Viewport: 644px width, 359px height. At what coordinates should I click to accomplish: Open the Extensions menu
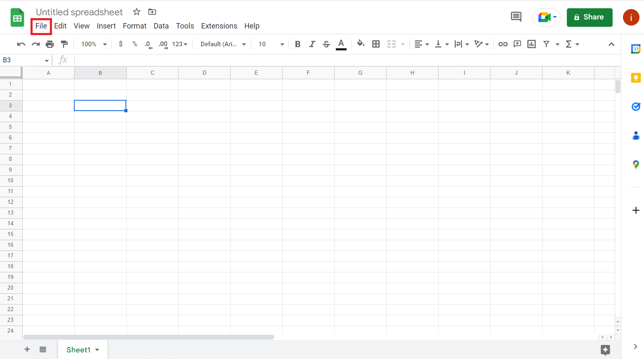(219, 26)
